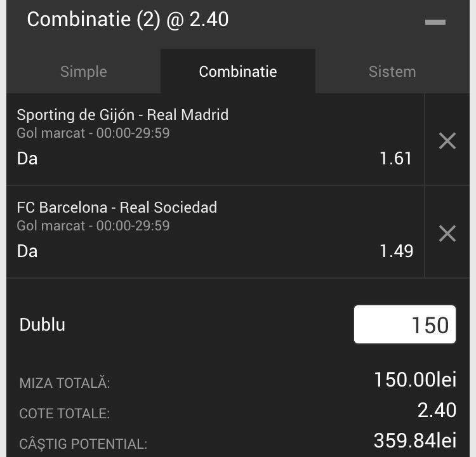The width and height of the screenshot is (476, 457).
Task: Open the FC Barcelona - Real Sociedad match title
Action: pyautogui.click(x=117, y=208)
